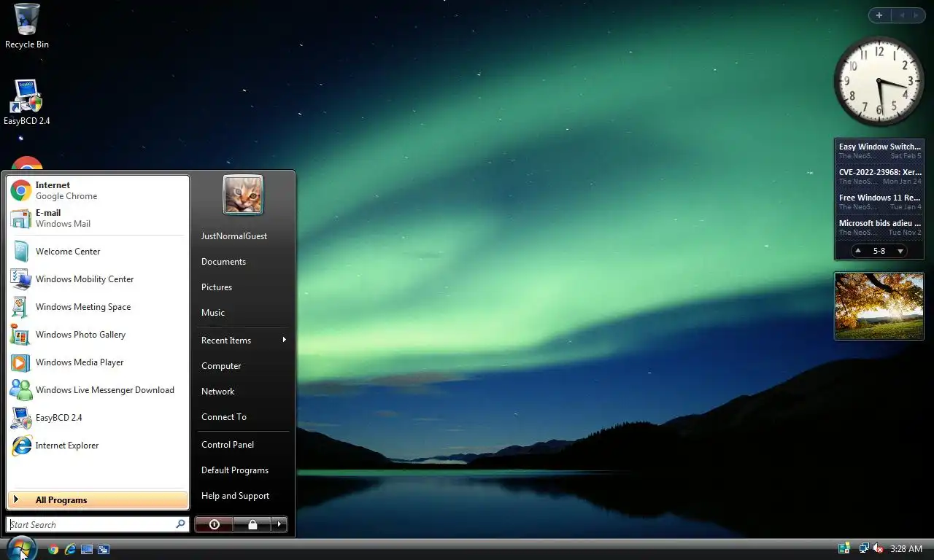Click the power button in the Start menu
Image resolution: width=934 pixels, height=560 pixels.
click(214, 524)
